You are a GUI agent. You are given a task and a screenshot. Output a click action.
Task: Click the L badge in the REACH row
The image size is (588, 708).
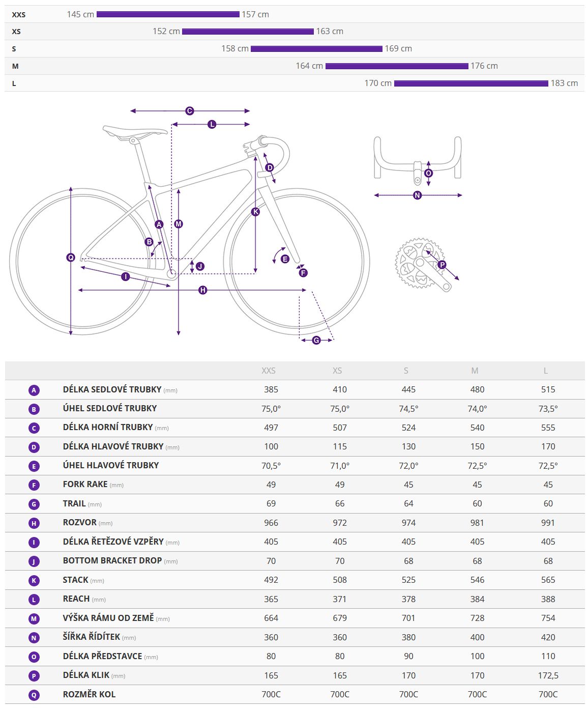pyautogui.click(x=34, y=600)
